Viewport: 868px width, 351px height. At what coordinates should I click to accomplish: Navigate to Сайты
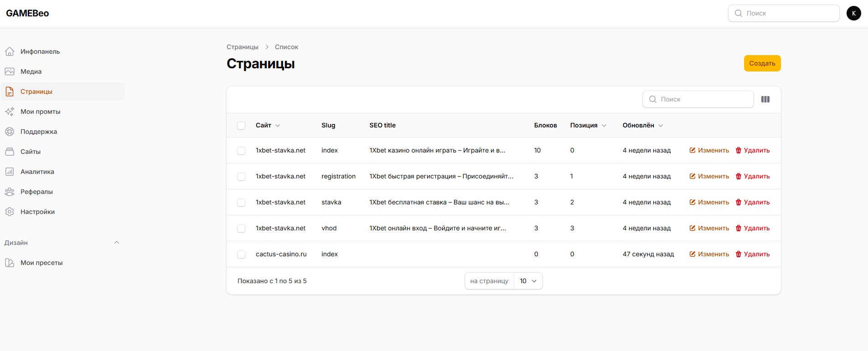click(63, 152)
